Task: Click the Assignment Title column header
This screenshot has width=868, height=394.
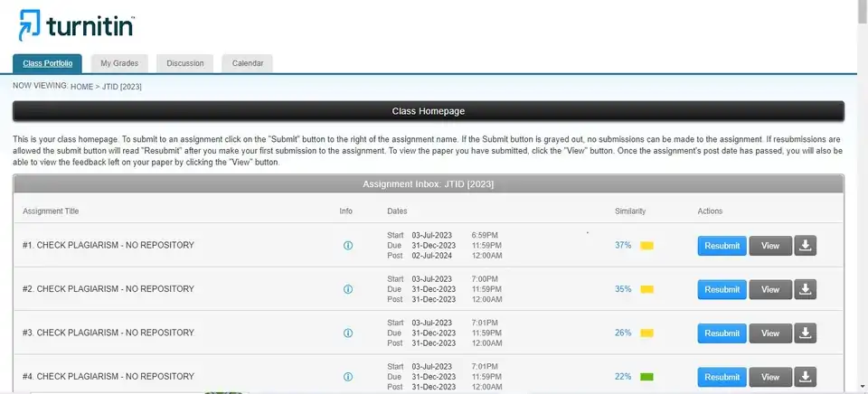Action: click(x=51, y=211)
